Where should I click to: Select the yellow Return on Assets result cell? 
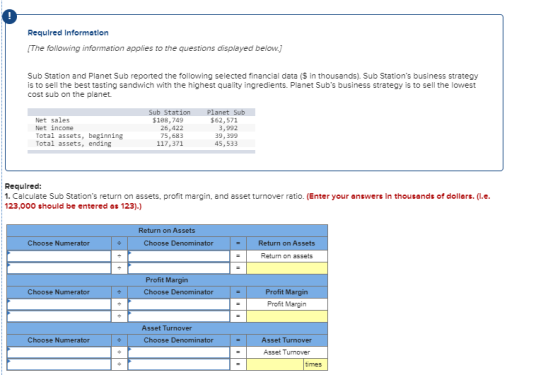coord(287,268)
